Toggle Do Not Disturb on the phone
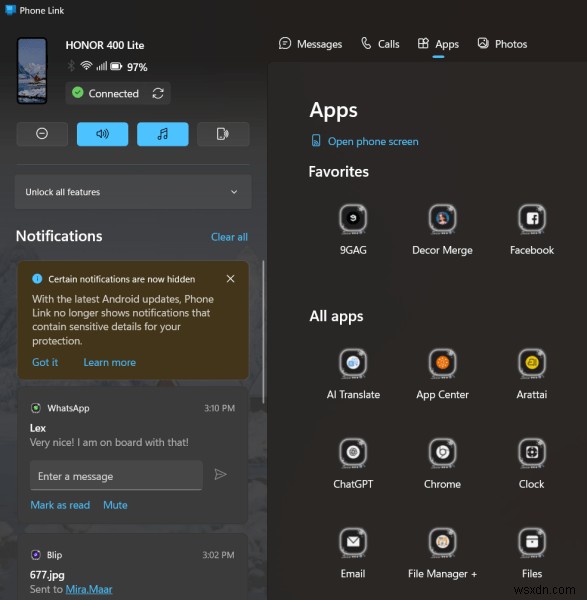587x600 pixels. pyautogui.click(x=42, y=134)
